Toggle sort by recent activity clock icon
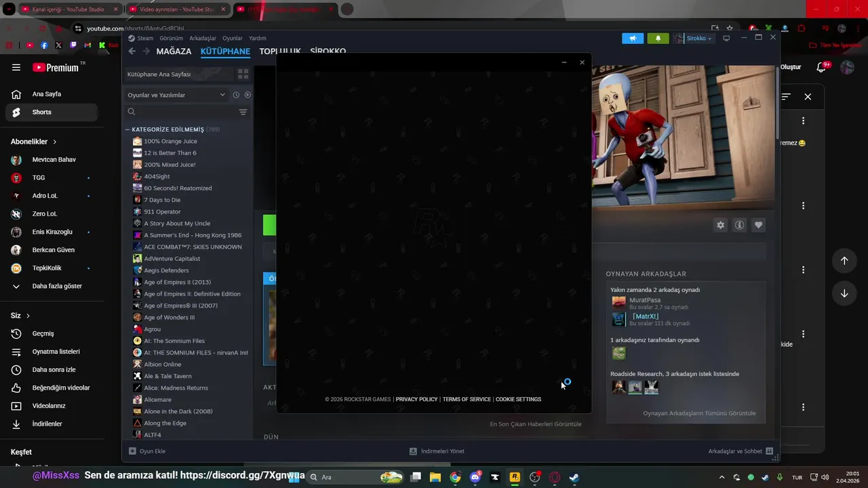This screenshot has height=488, width=868. pos(236,95)
